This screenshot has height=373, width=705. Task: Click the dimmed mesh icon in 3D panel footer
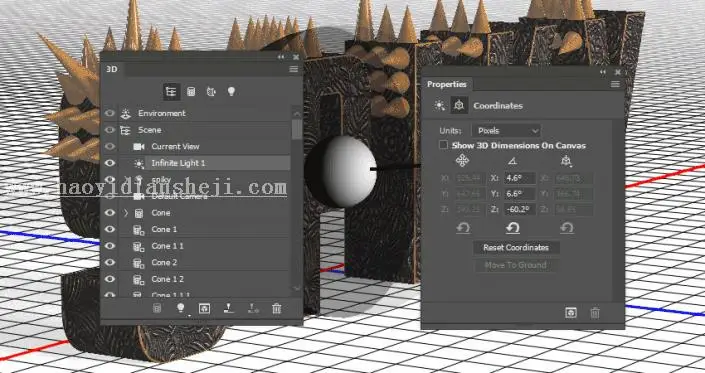[x=156, y=308]
